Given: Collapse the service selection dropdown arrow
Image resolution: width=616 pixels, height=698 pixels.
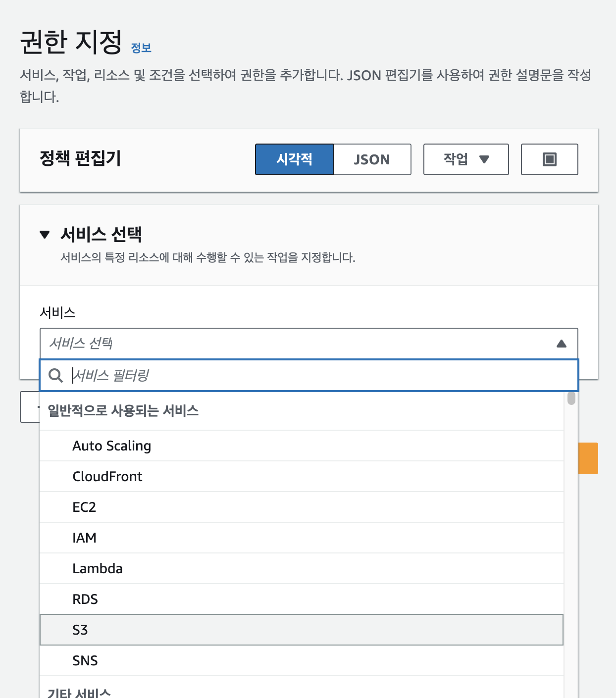Looking at the screenshot, I should coord(561,344).
